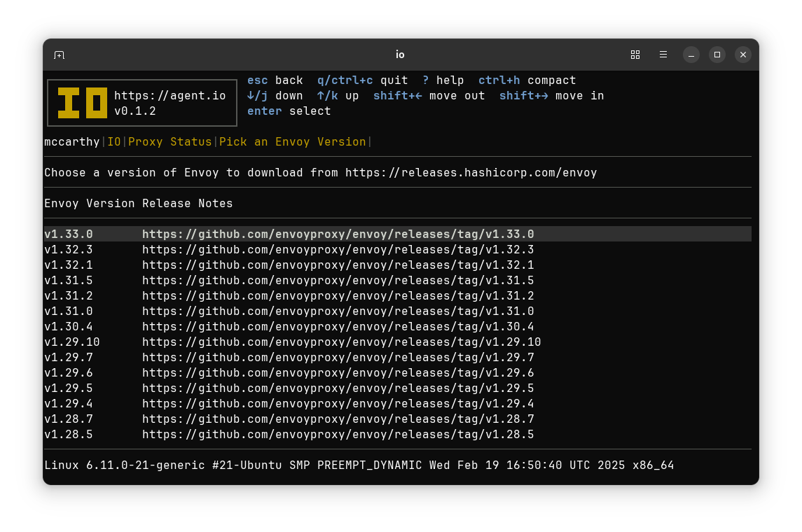Click the 'ctrl+h' compact key hint

tap(527, 80)
